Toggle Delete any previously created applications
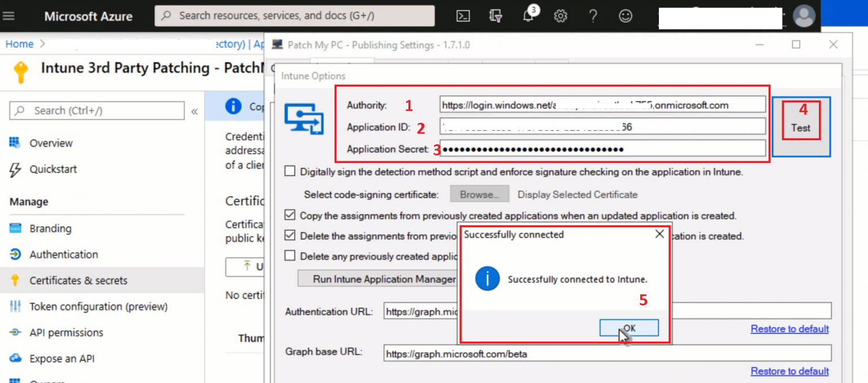The height and width of the screenshot is (383, 868). click(290, 256)
